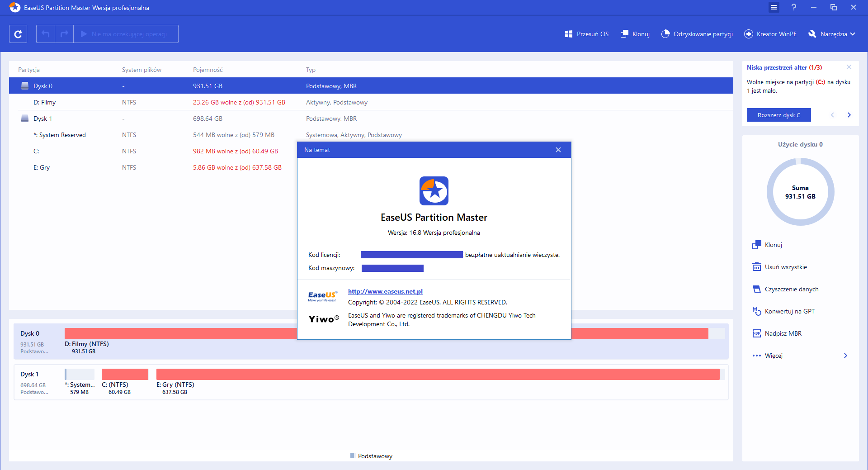
Task: Close the Na temat dialog
Action: [558, 150]
